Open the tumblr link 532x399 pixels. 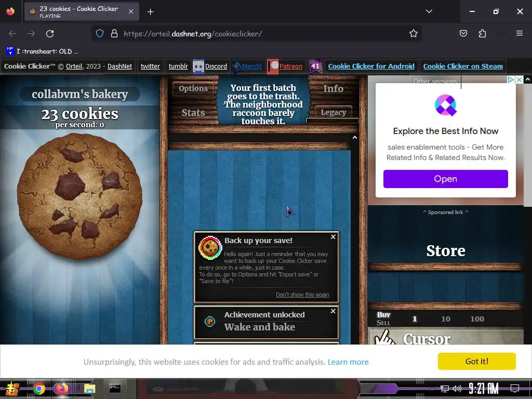pyautogui.click(x=178, y=66)
